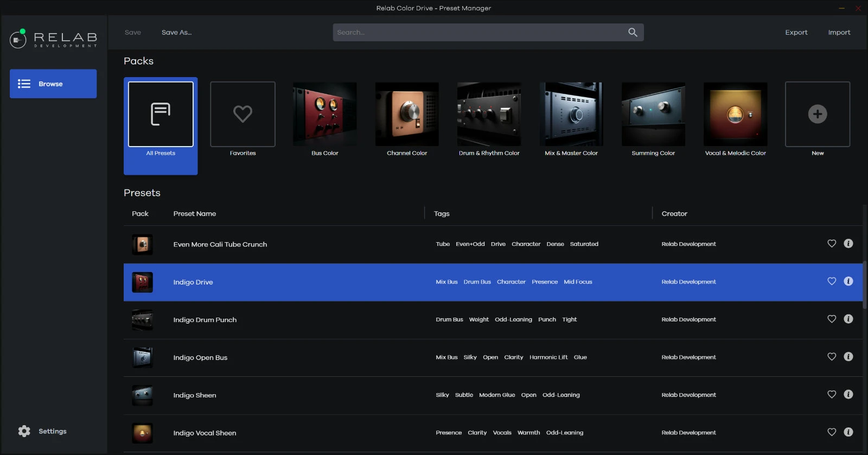
Task: Sort presets by Preset Name header
Action: (x=195, y=214)
